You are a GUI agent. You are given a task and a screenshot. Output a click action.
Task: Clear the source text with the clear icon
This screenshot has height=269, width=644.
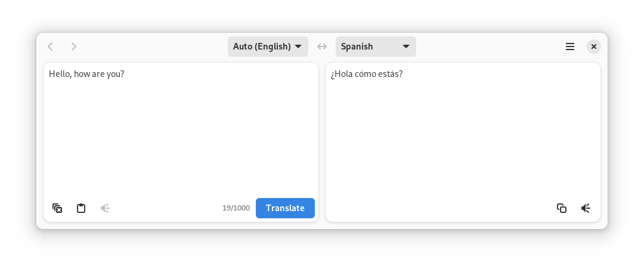coord(57,208)
